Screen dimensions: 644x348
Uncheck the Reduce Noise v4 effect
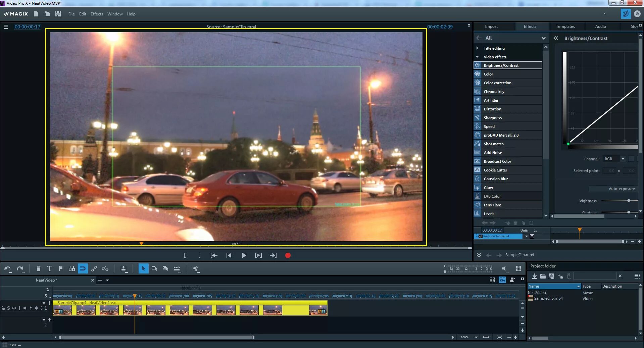click(x=481, y=236)
